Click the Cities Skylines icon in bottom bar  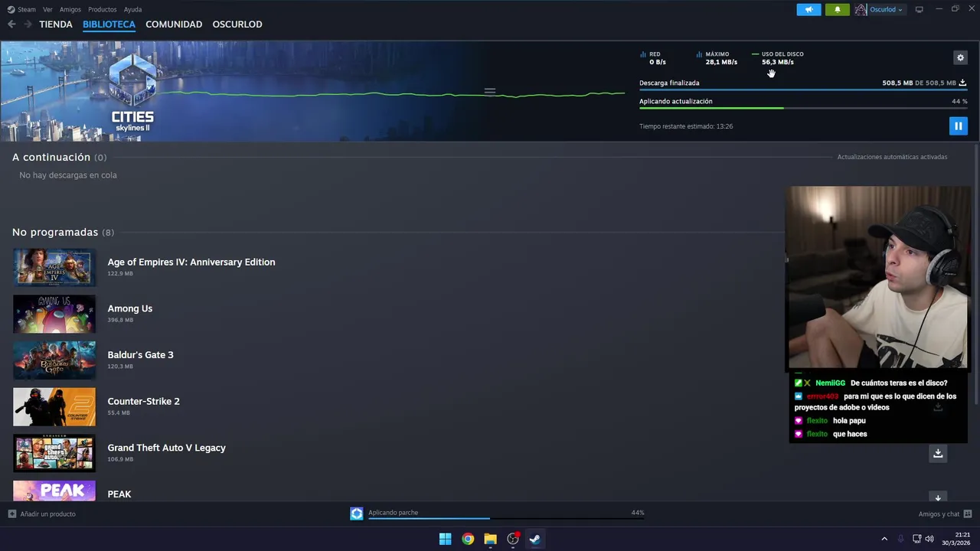(357, 514)
